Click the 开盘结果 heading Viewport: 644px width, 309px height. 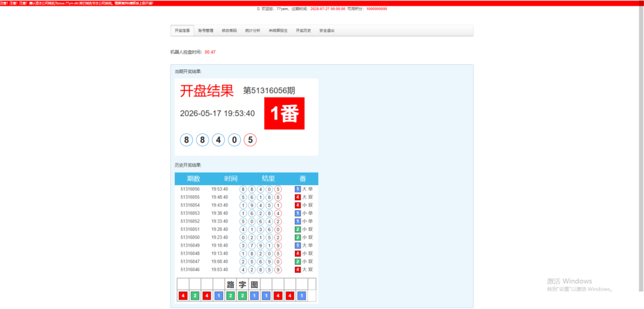coord(206,91)
